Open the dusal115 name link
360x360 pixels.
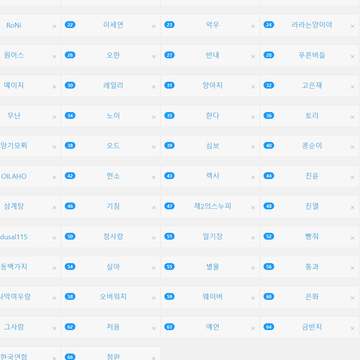[x=14, y=237]
